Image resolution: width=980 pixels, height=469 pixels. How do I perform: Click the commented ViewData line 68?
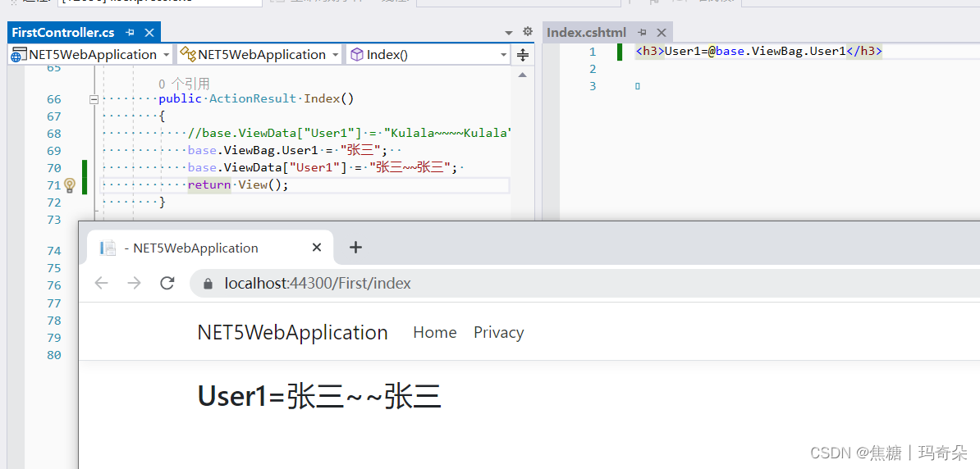pyautogui.click(x=350, y=133)
